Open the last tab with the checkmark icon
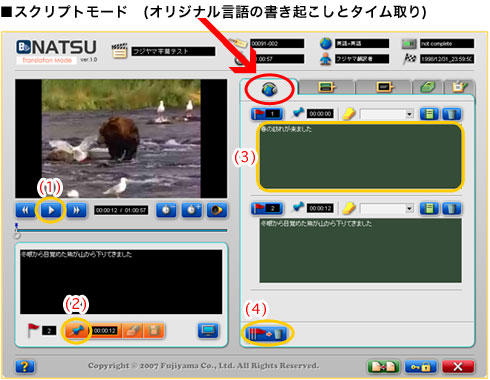 [460, 87]
